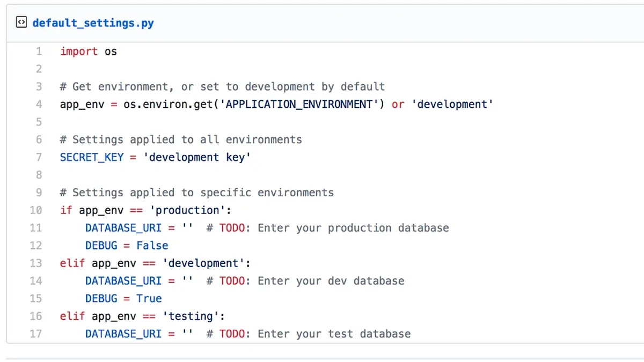This screenshot has height=362, width=644.
Task: Select line number 5 in the gutter
Action: [39, 122]
